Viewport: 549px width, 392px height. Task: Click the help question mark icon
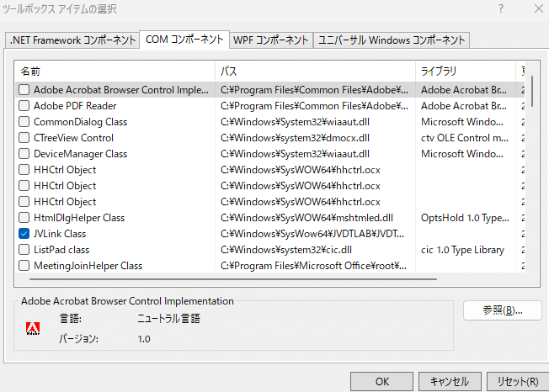(x=501, y=8)
